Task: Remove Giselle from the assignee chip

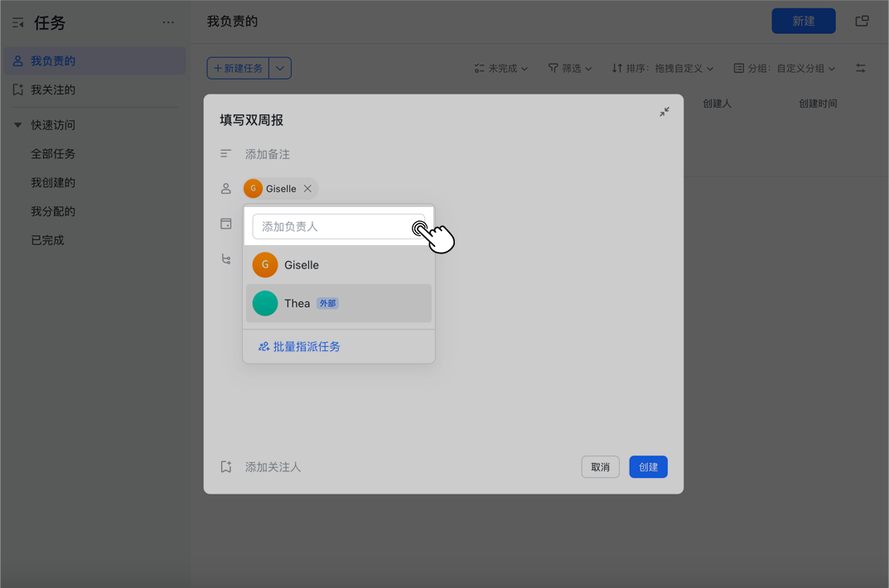Action: [x=307, y=189]
